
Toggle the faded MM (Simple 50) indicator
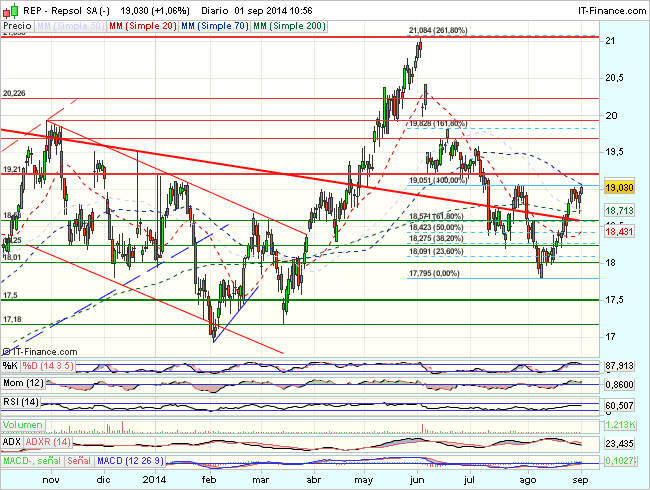point(67,24)
